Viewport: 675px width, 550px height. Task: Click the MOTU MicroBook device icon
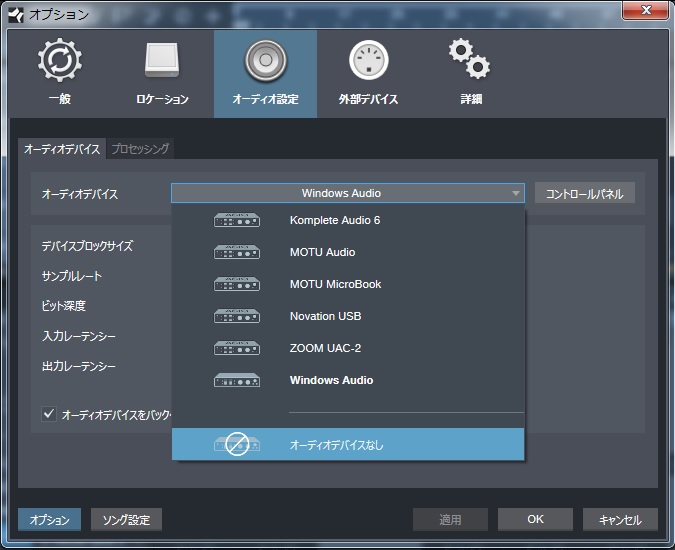(237, 284)
